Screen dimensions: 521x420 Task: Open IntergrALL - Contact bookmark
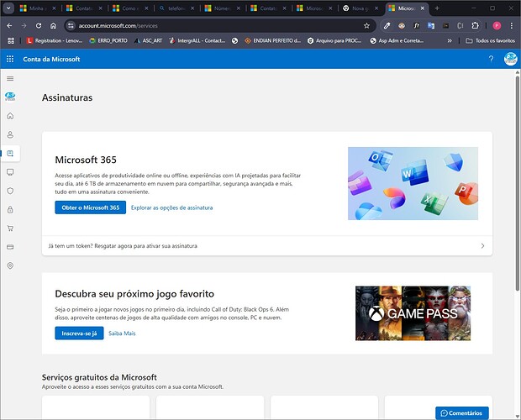pyautogui.click(x=197, y=40)
